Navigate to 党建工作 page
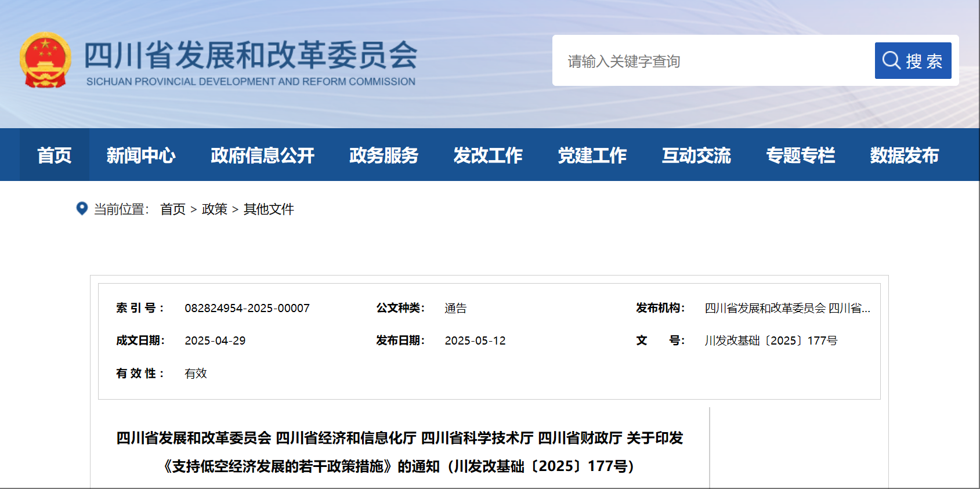980x489 pixels. tap(592, 155)
